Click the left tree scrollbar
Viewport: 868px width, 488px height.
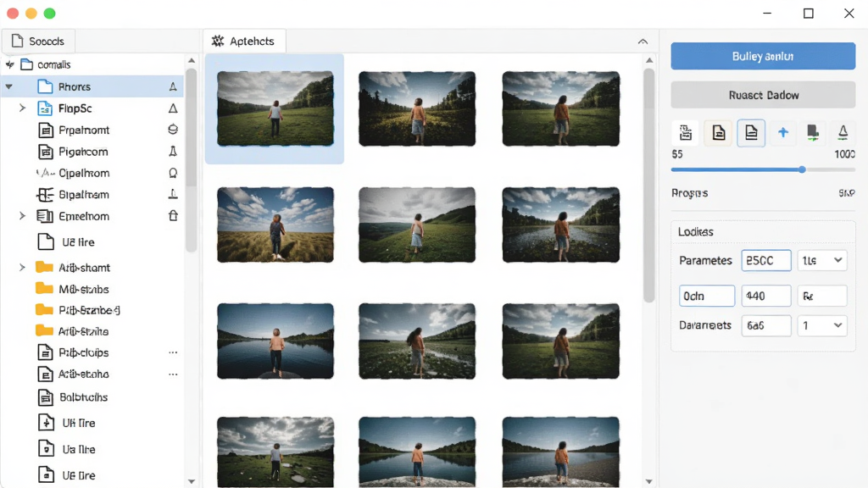pyautogui.click(x=191, y=160)
